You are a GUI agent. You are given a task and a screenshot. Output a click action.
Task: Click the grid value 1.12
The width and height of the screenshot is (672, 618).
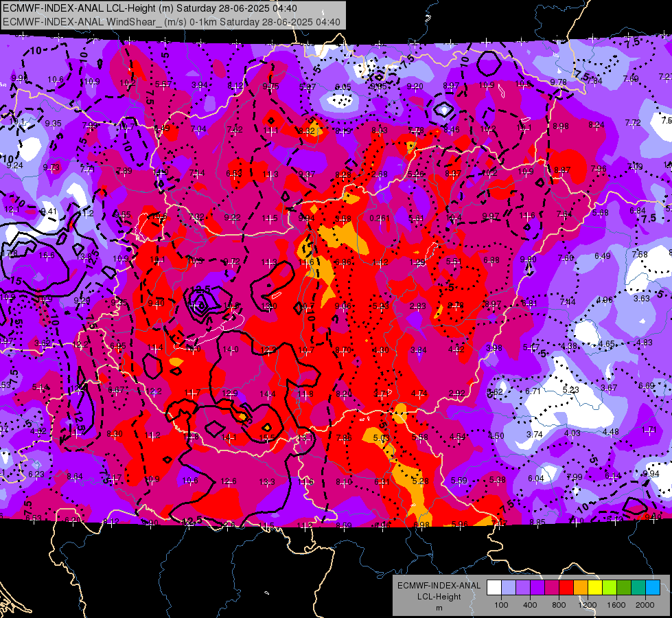point(380,262)
